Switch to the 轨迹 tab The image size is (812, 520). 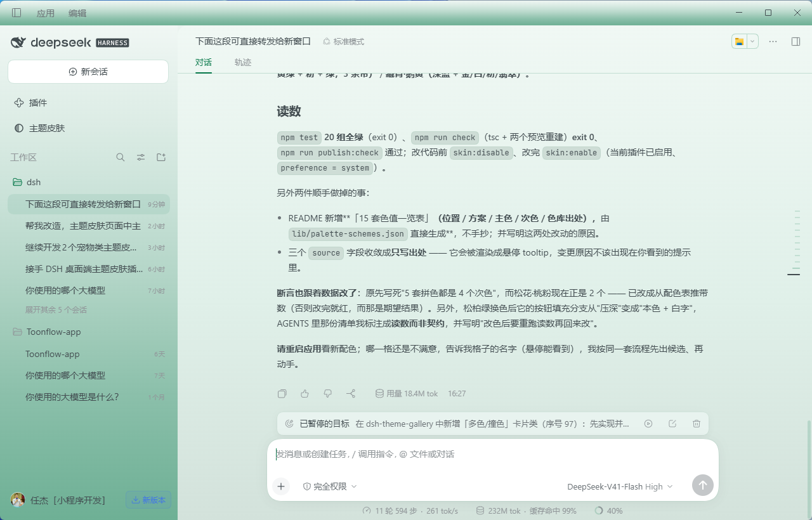243,62
